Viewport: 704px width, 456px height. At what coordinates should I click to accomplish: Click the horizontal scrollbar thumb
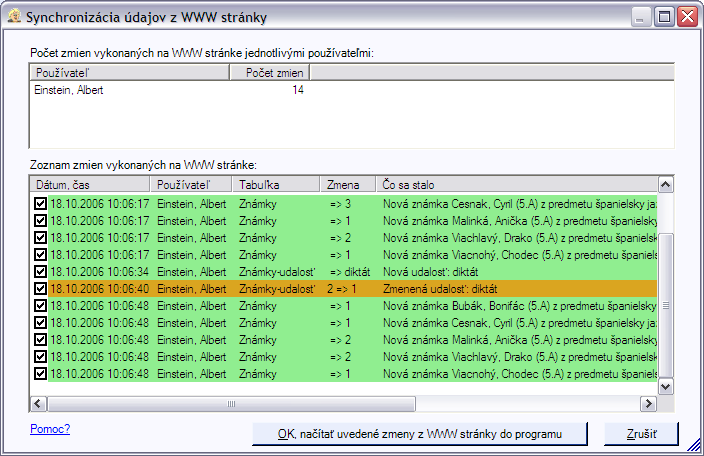[231, 403]
